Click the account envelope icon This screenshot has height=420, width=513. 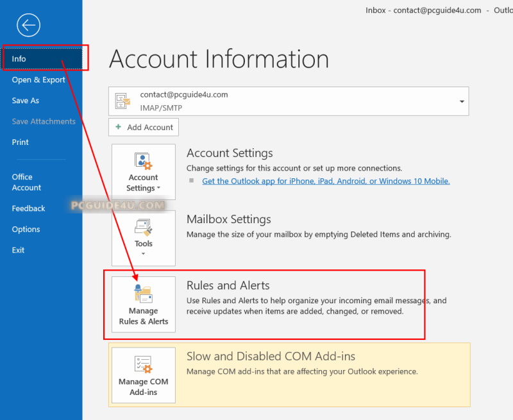point(122,101)
